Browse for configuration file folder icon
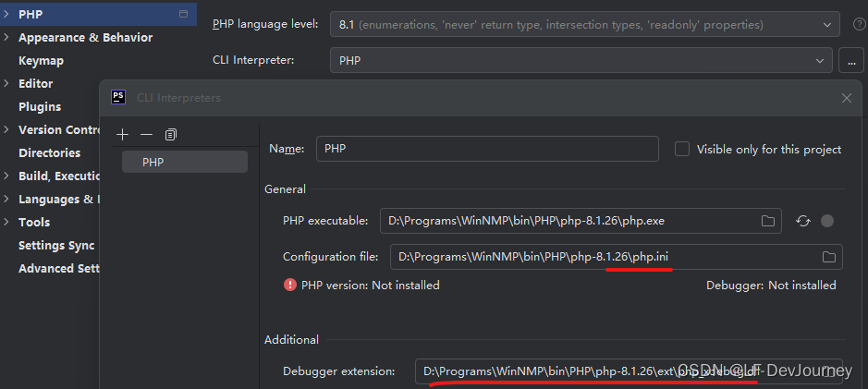Viewport: 868px width, 389px height. 828,257
